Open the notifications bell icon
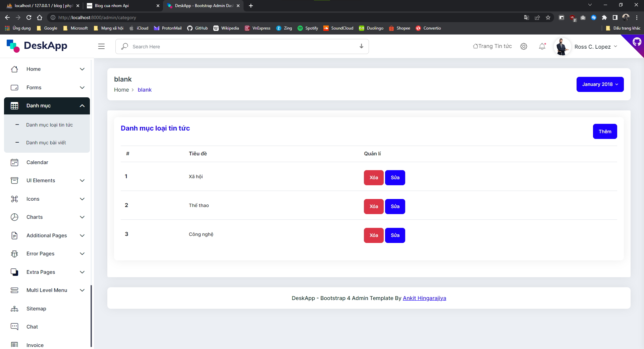The height and width of the screenshot is (349, 644). click(542, 46)
